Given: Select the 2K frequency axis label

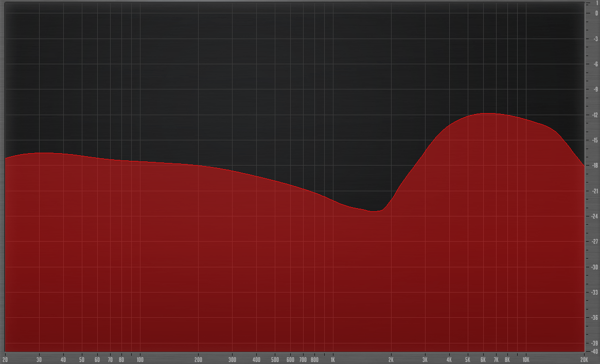Looking at the screenshot, I should (x=391, y=359).
